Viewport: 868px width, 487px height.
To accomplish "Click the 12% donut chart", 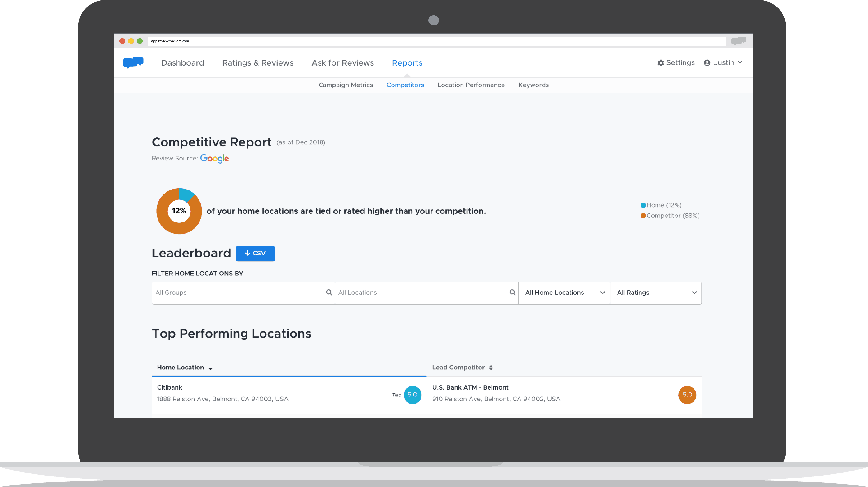I will pos(179,211).
